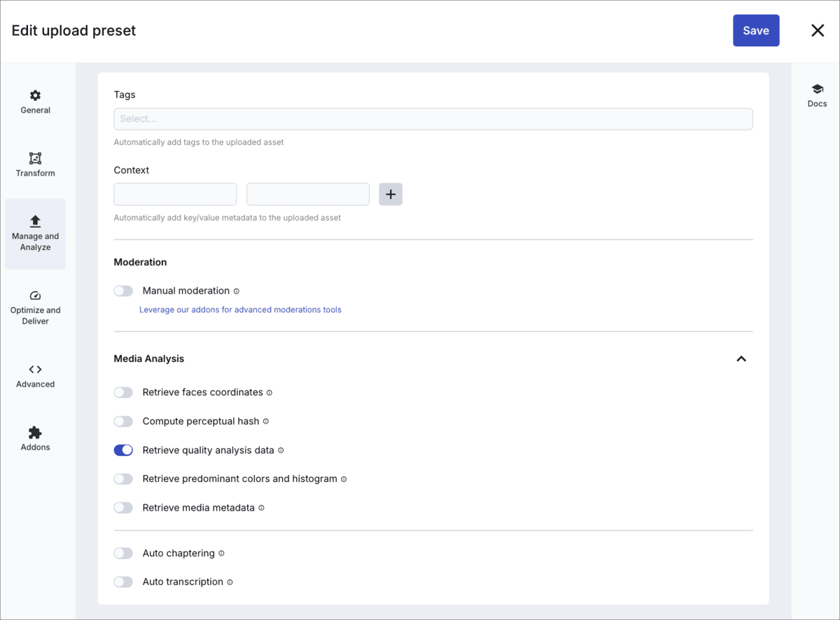Image resolution: width=840 pixels, height=620 pixels.
Task: Follow addons for advanced moderations link
Action: pyautogui.click(x=240, y=310)
